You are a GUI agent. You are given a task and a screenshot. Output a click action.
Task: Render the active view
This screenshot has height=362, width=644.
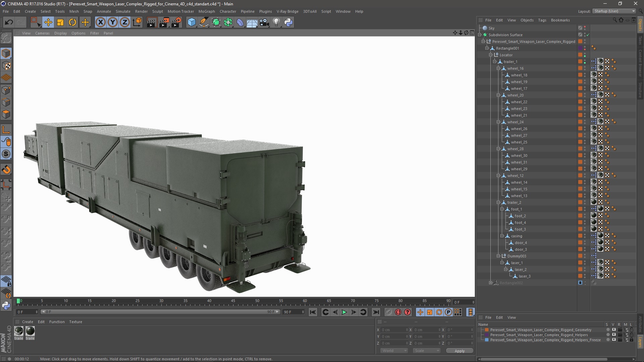point(152,22)
